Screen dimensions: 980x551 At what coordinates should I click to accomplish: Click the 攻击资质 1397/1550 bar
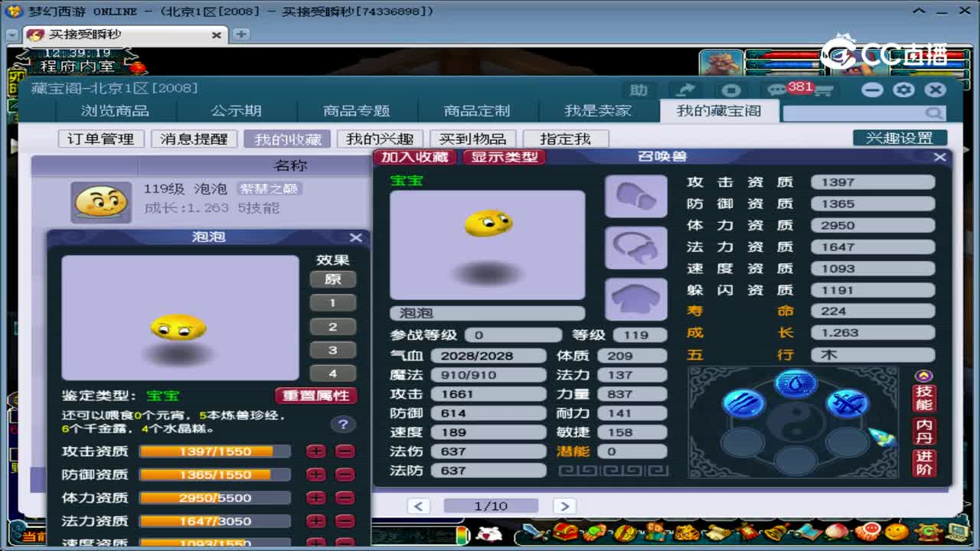215,452
